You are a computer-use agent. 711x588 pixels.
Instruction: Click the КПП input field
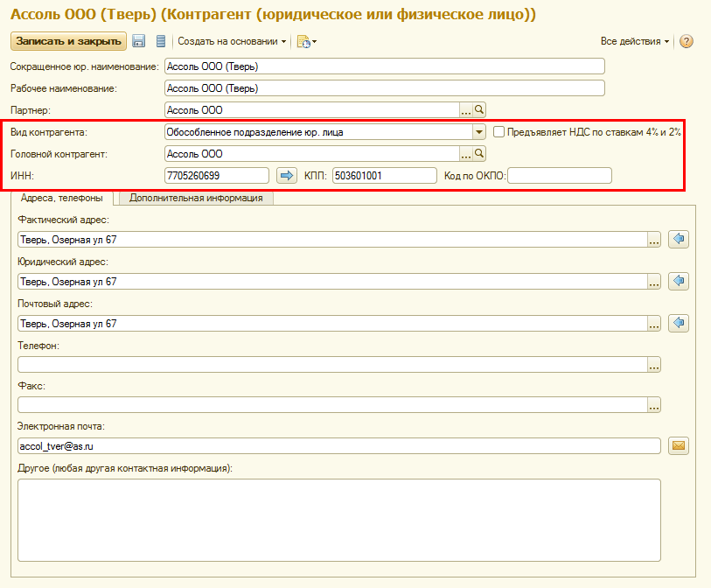385,176
